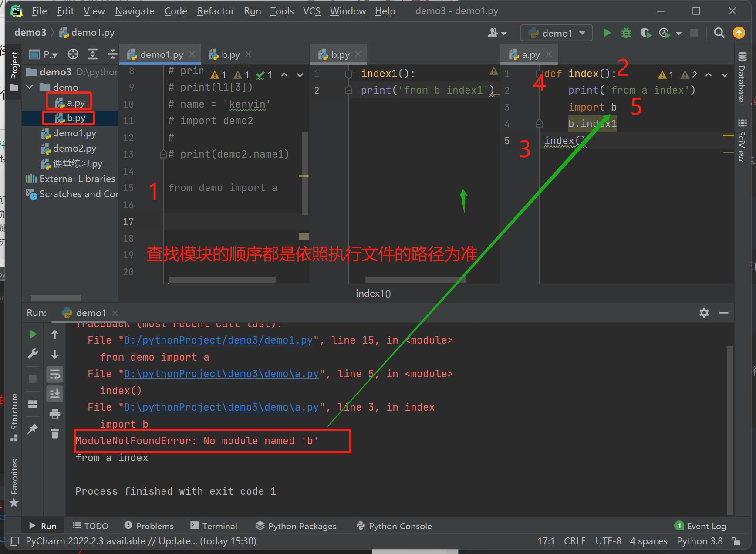Toggle tool window bars at status bar corner
This screenshot has width=756, height=554.
coord(14,541)
